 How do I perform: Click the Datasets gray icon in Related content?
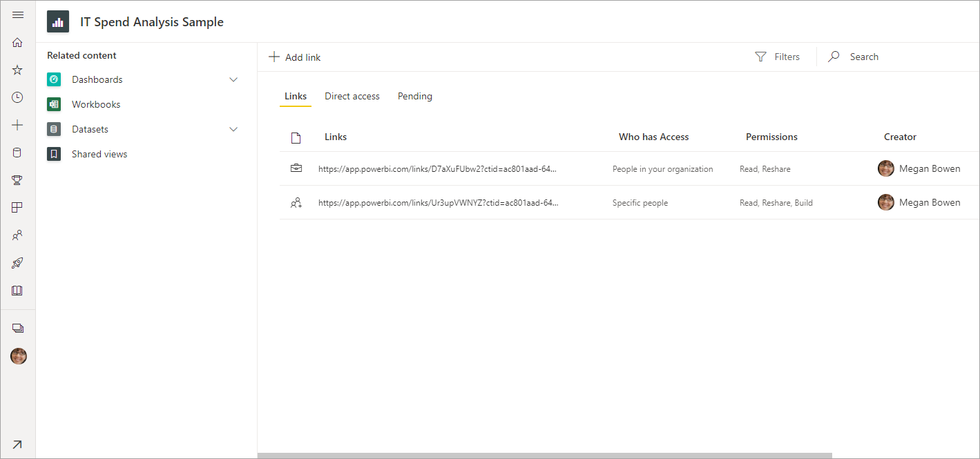click(54, 129)
